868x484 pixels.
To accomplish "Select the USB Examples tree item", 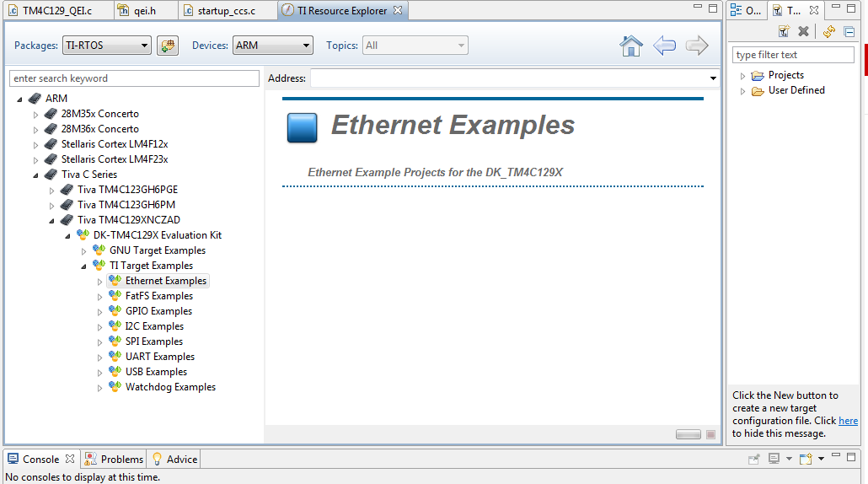I will pos(156,372).
